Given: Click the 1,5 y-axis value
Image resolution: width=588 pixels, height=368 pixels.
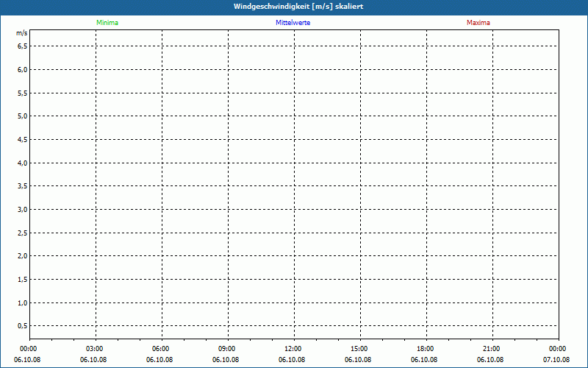Looking at the screenshot, I should (23, 280).
